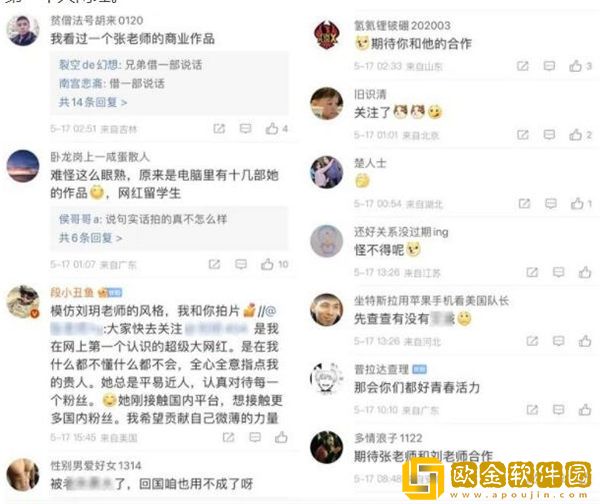
Task: Open 段小丑鱼 username
Action: coord(72,293)
